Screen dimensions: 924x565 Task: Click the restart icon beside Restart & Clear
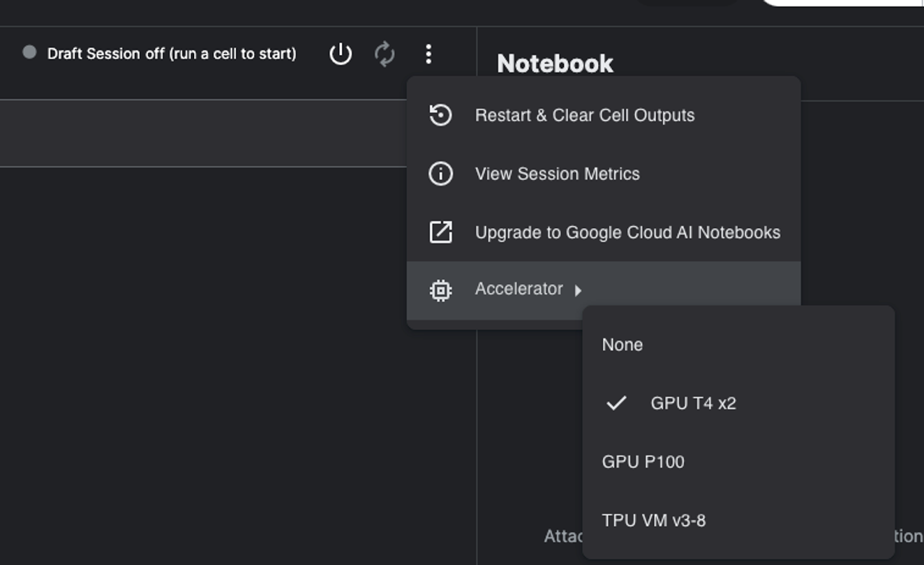[x=441, y=115]
